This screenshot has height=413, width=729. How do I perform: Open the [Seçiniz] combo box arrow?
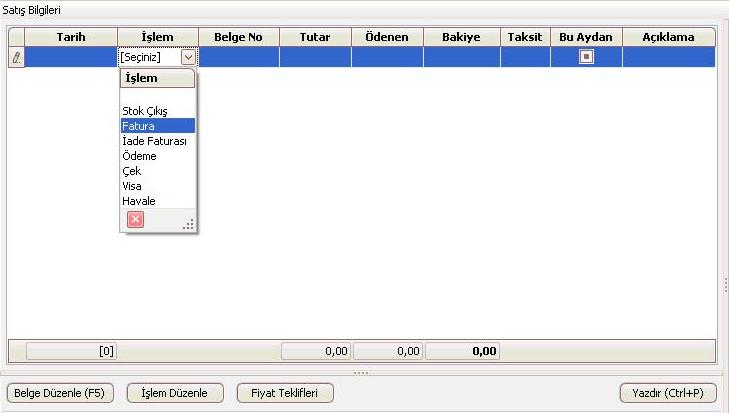coord(188,57)
